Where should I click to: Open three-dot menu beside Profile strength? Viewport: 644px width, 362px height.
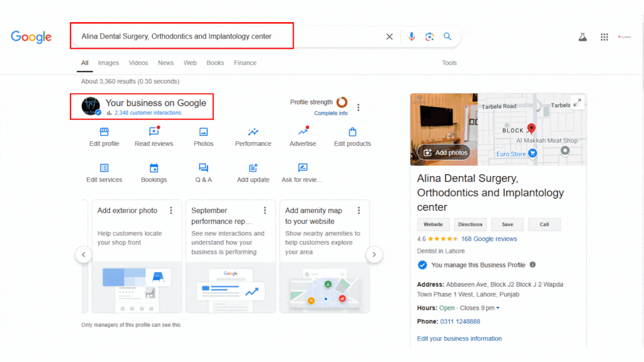coord(358,108)
